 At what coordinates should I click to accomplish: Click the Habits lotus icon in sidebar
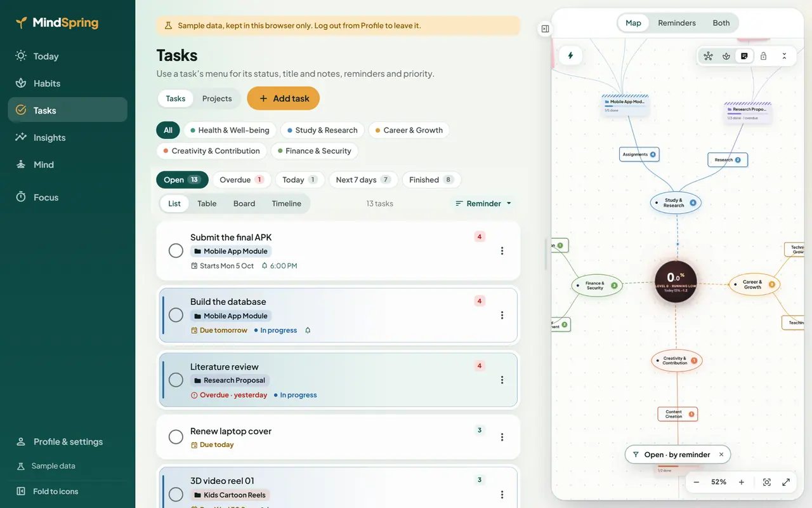[x=21, y=83]
